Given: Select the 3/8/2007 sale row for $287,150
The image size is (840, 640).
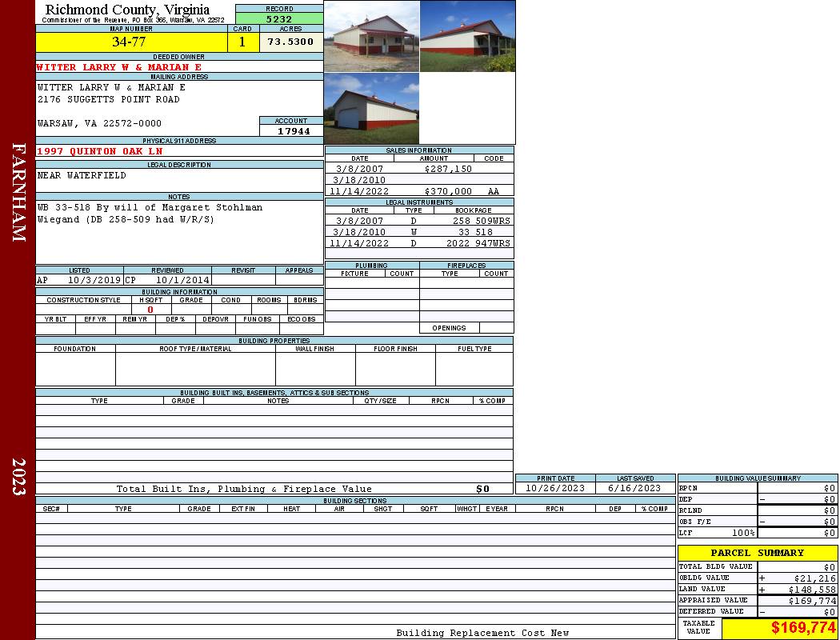Looking at the screenshot, I should pyautogui.click(x=418, y=170).
